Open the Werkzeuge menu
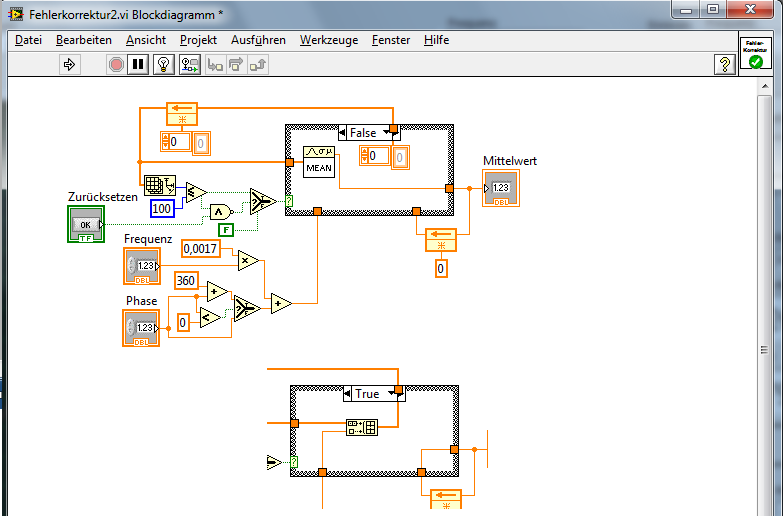This screenshot has height=516, width=784. 328,40
